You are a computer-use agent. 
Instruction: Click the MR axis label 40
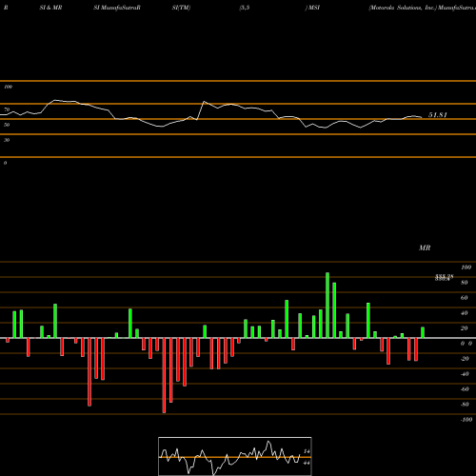[x=465, y=313]
